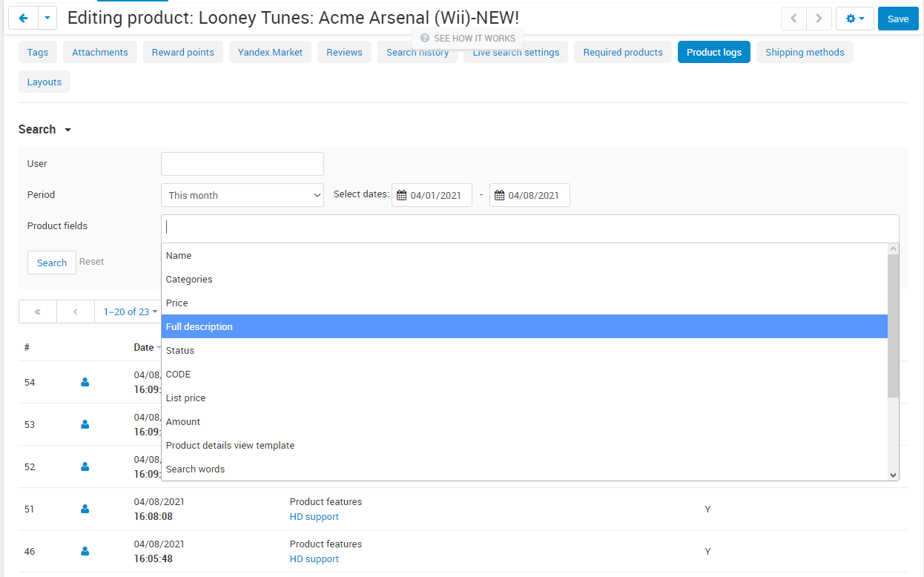Viewport: 924px width, 577px height.
Task: Pick Search words from the dropdown list
Action: point(524,469)
